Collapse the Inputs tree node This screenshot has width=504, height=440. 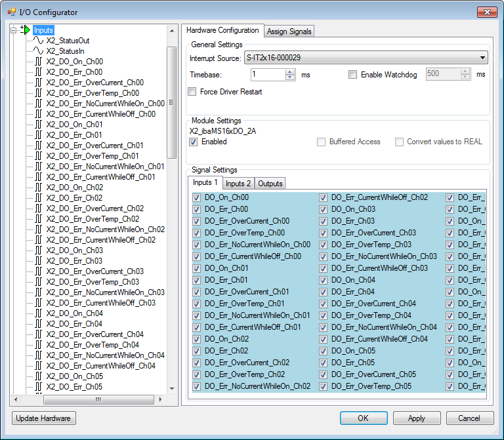tap(14, 30)
